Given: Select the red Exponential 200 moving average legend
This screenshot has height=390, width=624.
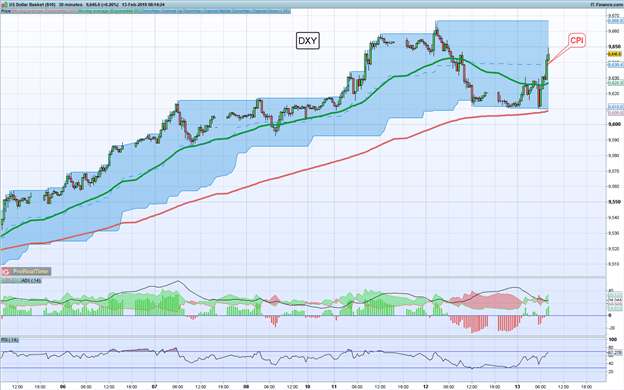Looking at the screenshot, I should click(x=44, y=11).
